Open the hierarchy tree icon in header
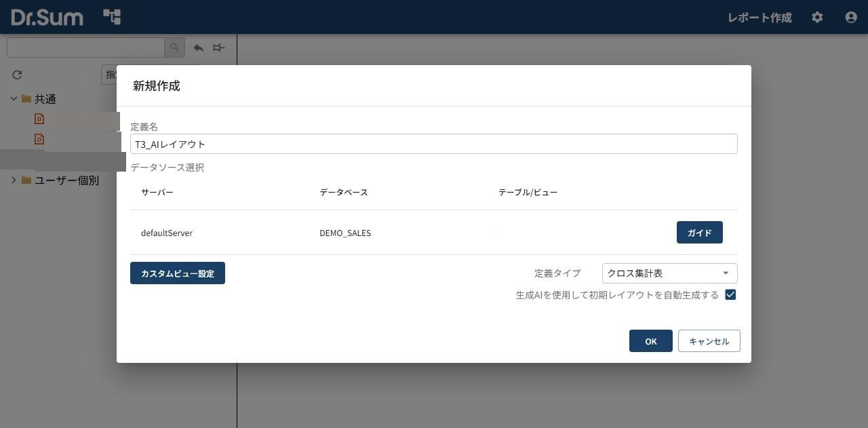Screen dimensions: 868x428 point(112,16)
